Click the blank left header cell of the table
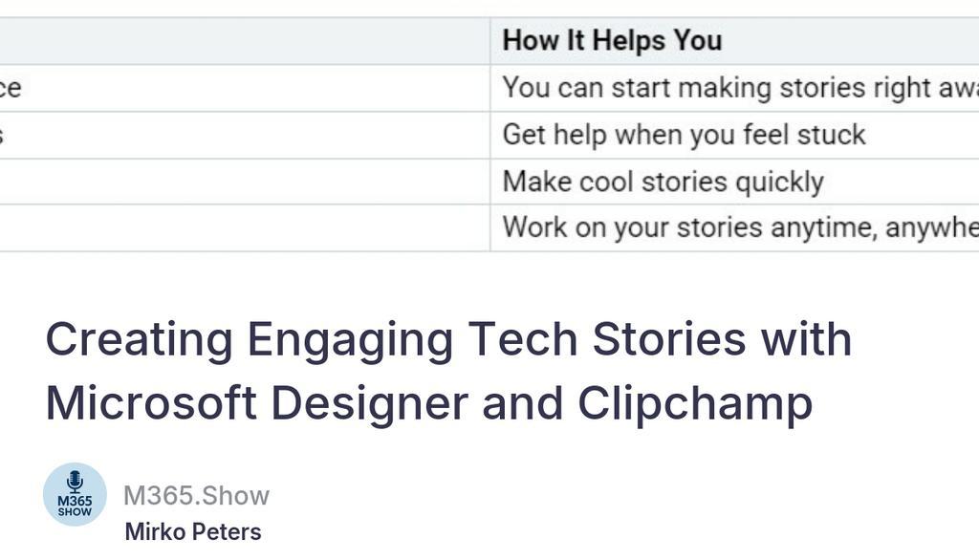The height and width of the screenshot is (560, 979). (239, 41)
